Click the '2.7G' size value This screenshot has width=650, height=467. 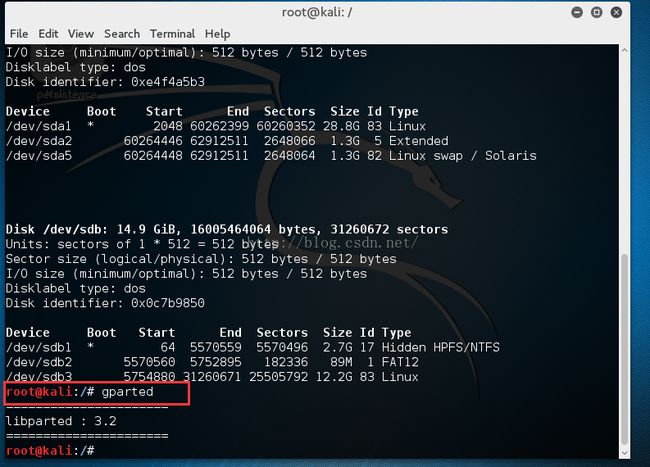click(337, 347)
